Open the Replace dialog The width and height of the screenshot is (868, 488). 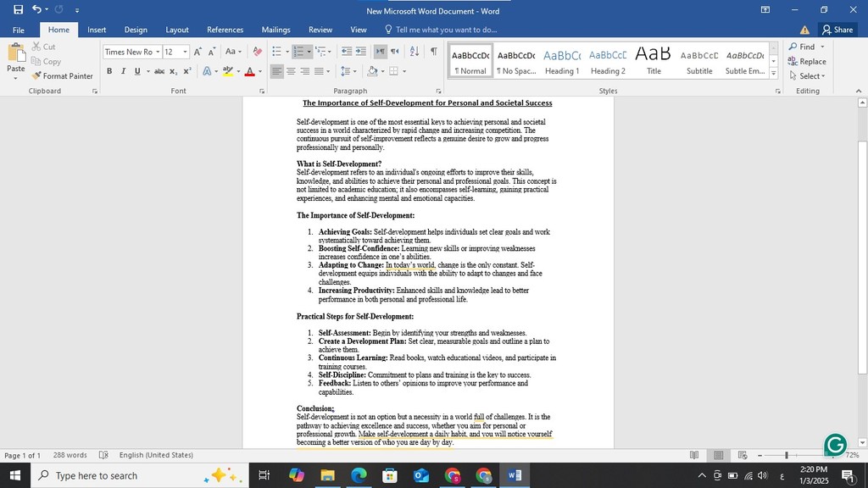807,61
